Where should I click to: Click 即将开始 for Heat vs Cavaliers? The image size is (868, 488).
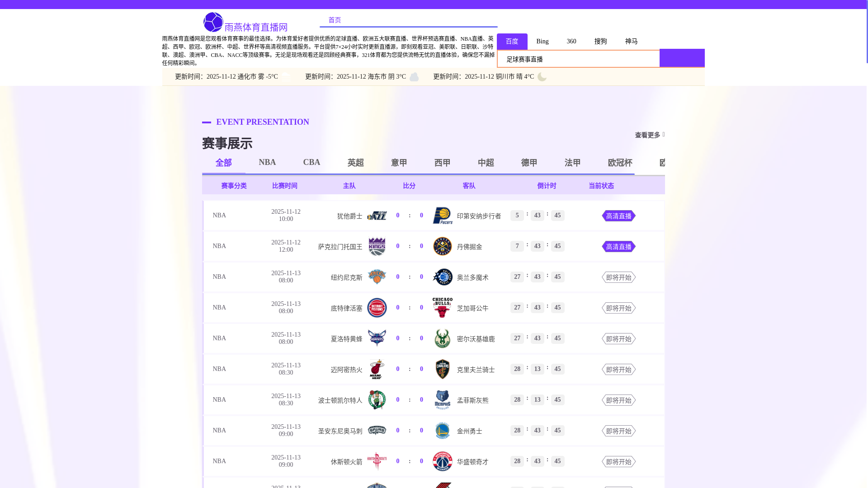point(619,370)
